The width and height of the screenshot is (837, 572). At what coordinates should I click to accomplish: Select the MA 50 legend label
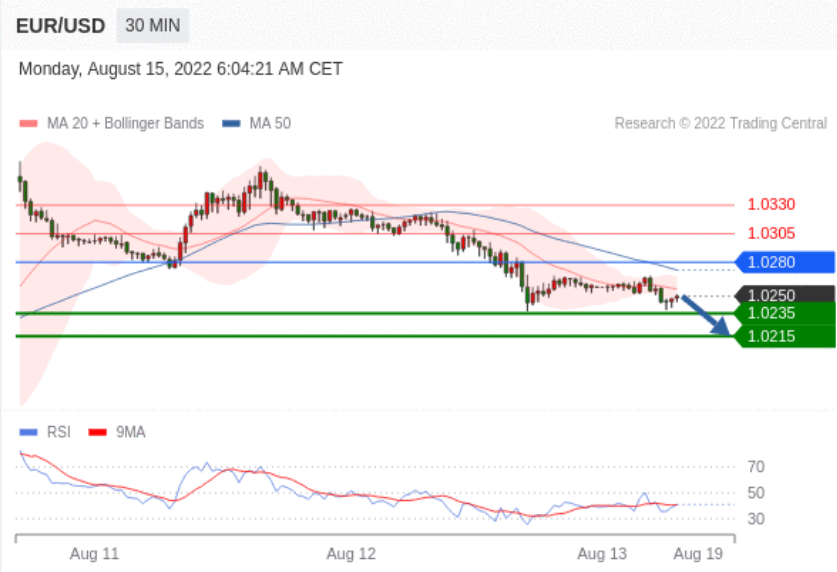[x=270, y=123]
